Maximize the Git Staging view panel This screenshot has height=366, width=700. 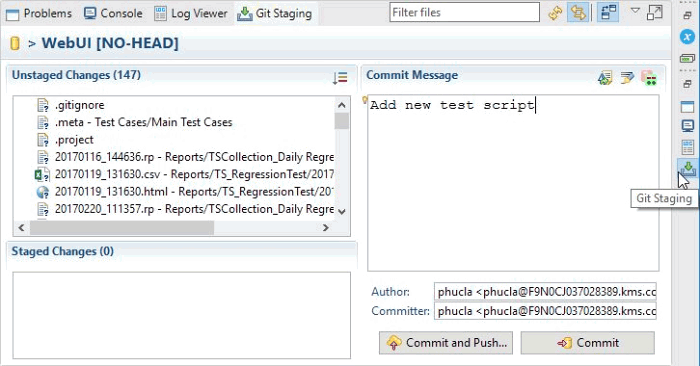654,12
